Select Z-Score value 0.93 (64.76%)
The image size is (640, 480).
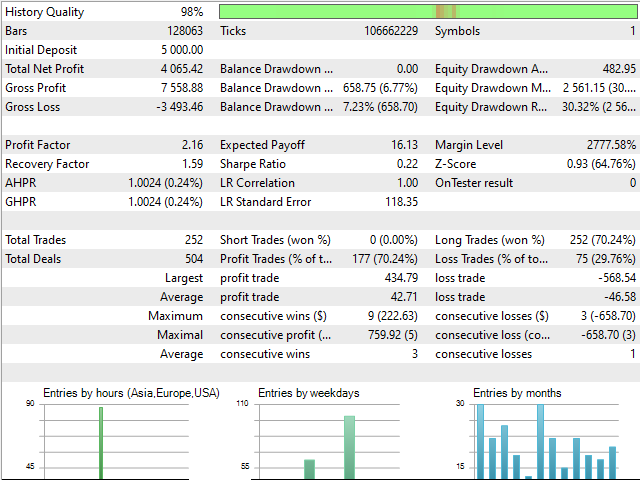click(x=601, y=164)
